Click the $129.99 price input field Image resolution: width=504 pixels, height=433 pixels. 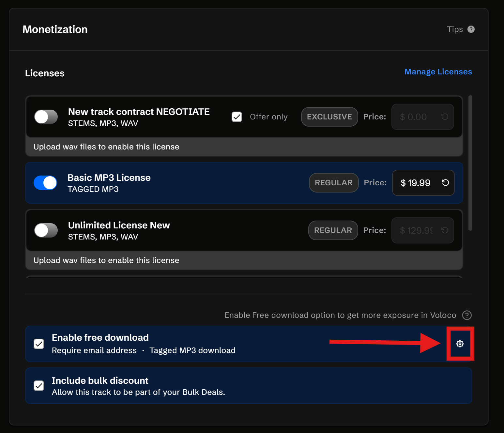[x=416, y=230]
